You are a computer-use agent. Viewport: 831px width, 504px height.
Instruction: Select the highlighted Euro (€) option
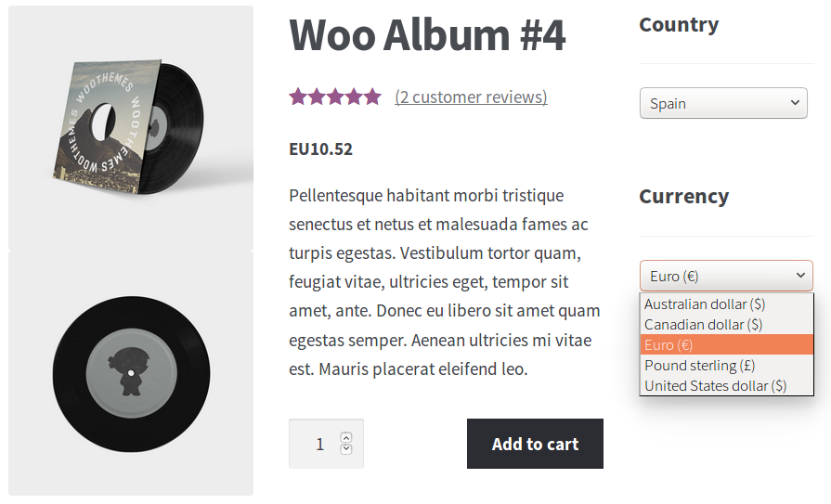[x=669, y=345]
